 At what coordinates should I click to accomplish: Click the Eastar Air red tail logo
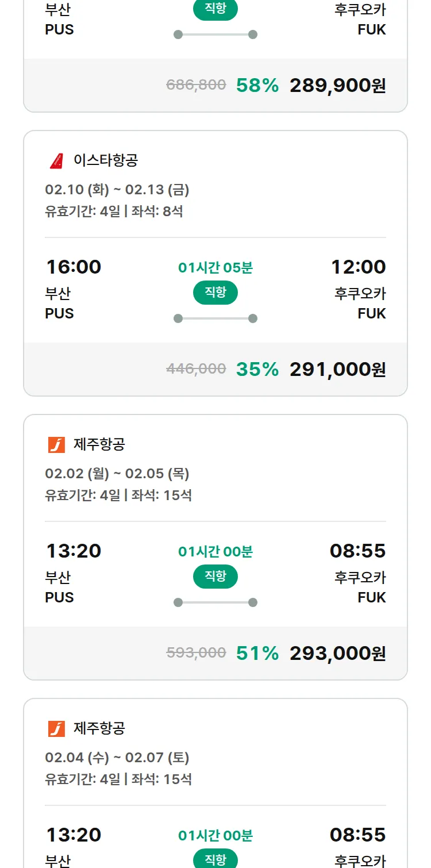pyautogui.click(x=56, y=160)
